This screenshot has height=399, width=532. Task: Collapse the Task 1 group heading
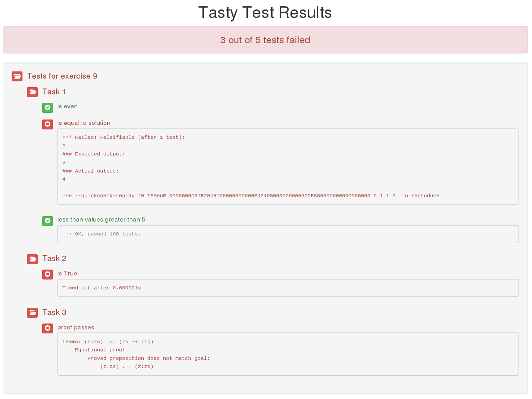(54, 92)
